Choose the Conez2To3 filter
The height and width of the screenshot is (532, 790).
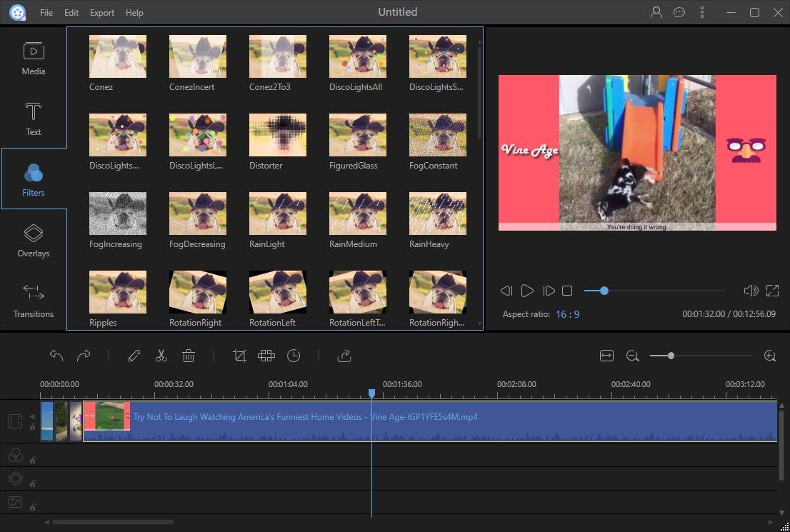(278, 56)
